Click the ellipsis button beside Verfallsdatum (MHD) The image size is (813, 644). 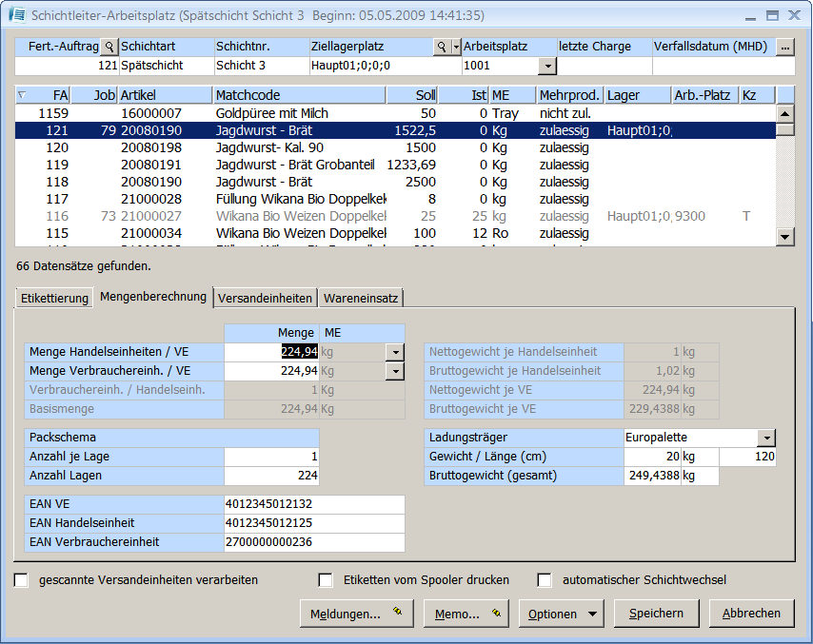pos(784,47)
